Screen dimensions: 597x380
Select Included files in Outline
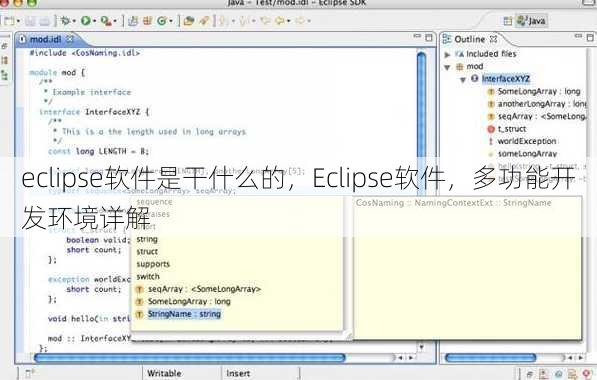[491, 54]
